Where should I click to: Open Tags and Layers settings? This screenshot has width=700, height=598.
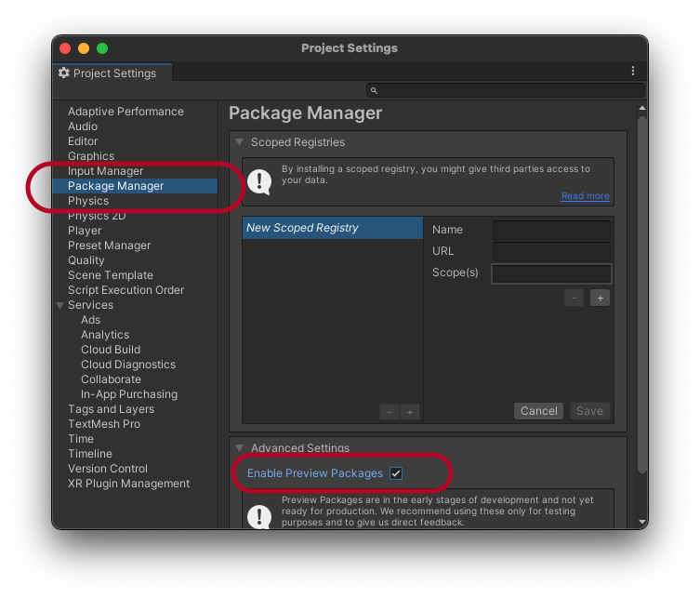pyautogui.click(x=111, y=409)
